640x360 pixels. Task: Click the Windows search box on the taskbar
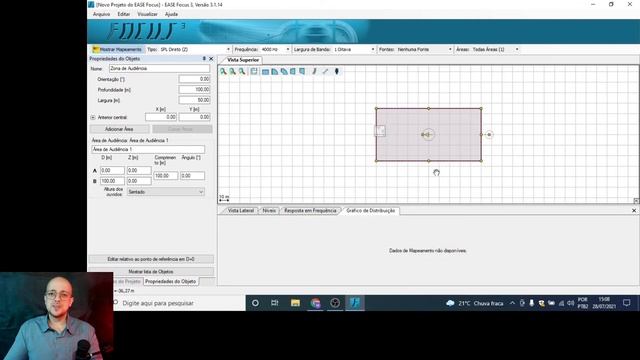pos(179,303)
